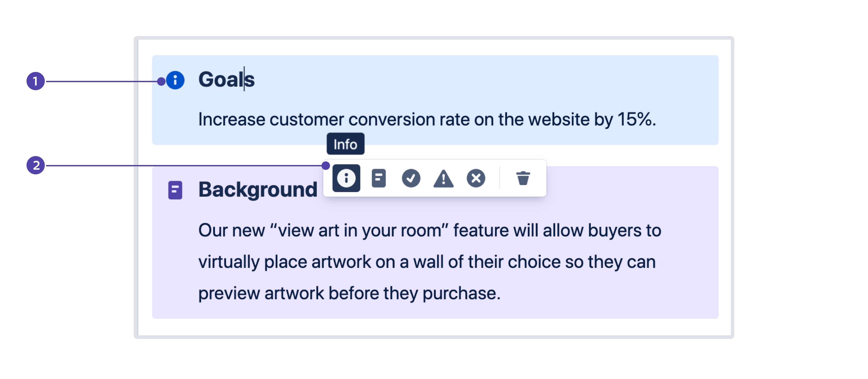The height and width of the screenshot is (379, 868).
Task: Click the Goals heading text
Action: pos(226,79)
